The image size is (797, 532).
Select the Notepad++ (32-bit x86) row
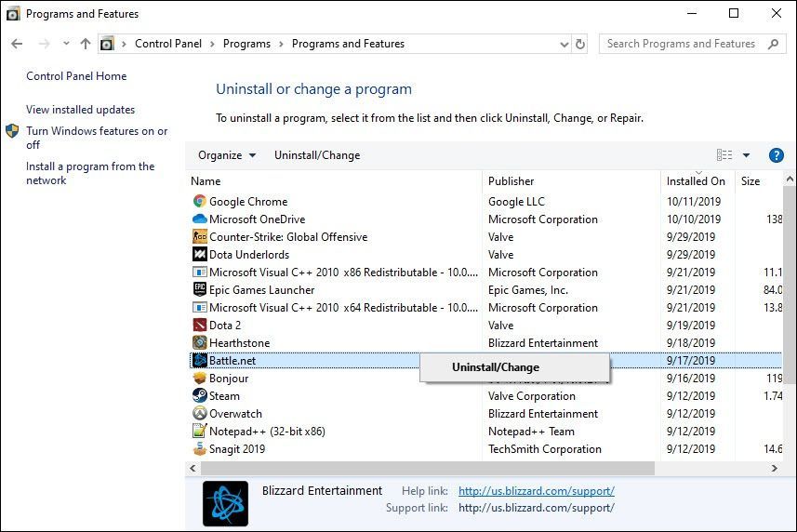coord(267,432)
